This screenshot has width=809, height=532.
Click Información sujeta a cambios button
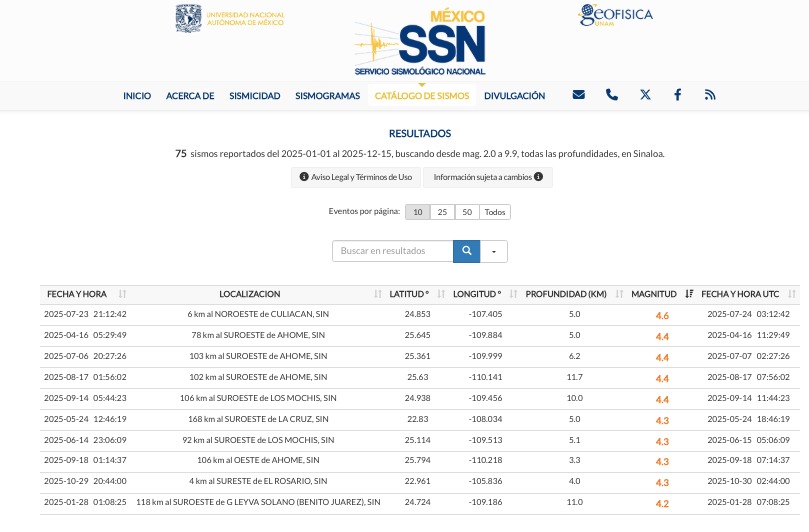click(x=488, y=177)
